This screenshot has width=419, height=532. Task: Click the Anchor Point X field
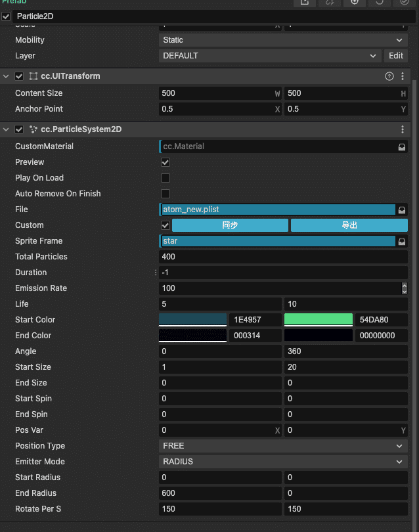coord(220,109)
